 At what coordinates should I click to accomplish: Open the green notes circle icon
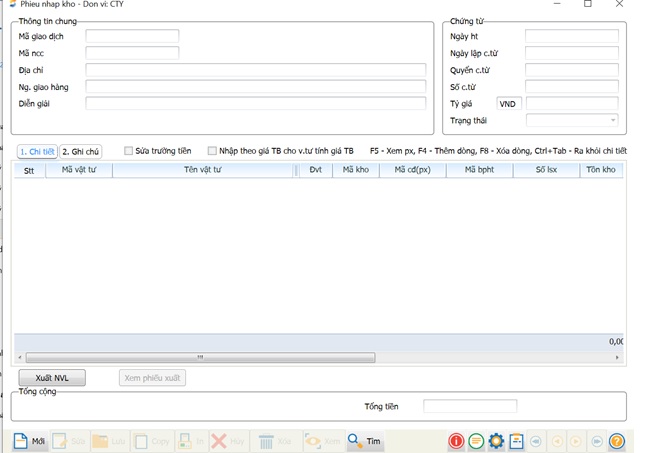pos(476,441)
